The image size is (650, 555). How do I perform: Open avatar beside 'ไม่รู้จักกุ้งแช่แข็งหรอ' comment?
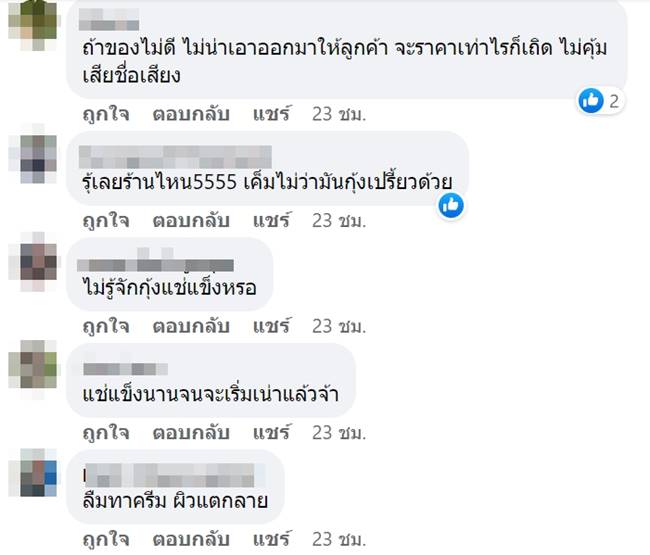point(38,262)
